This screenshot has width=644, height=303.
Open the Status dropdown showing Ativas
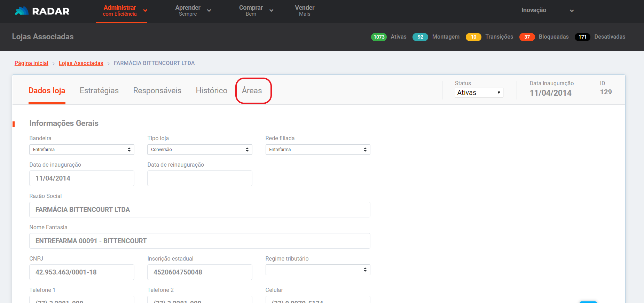[479, 93]
